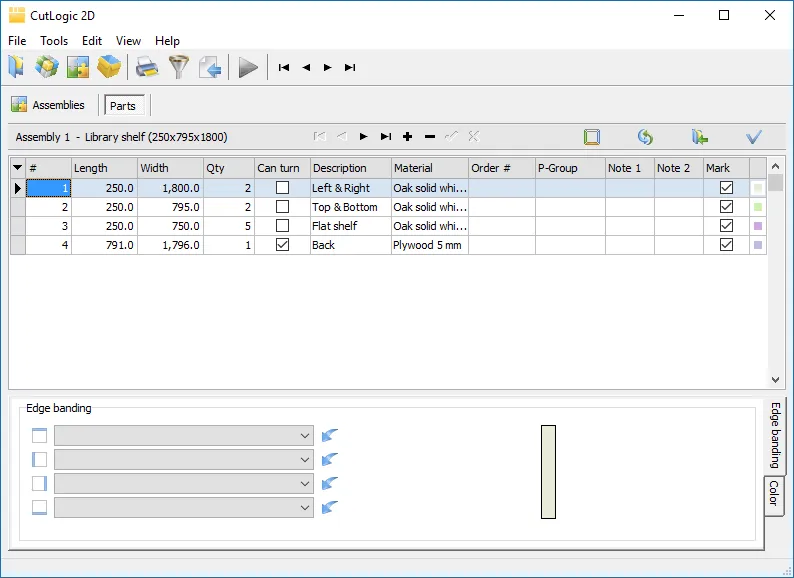Screen dimensions: 794x578
Task: Click the circular blue arrows refresh icon
Action: (x=645, y=137)
